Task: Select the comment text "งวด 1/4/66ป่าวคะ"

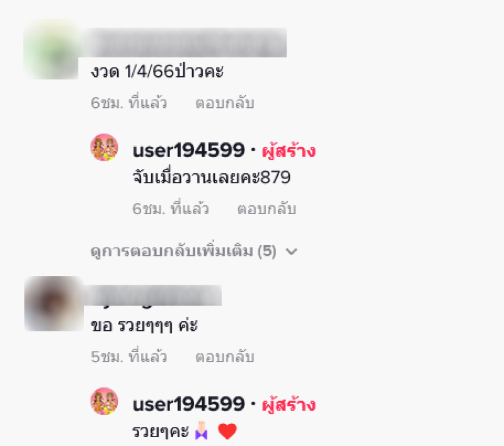Action: (157, 71)
